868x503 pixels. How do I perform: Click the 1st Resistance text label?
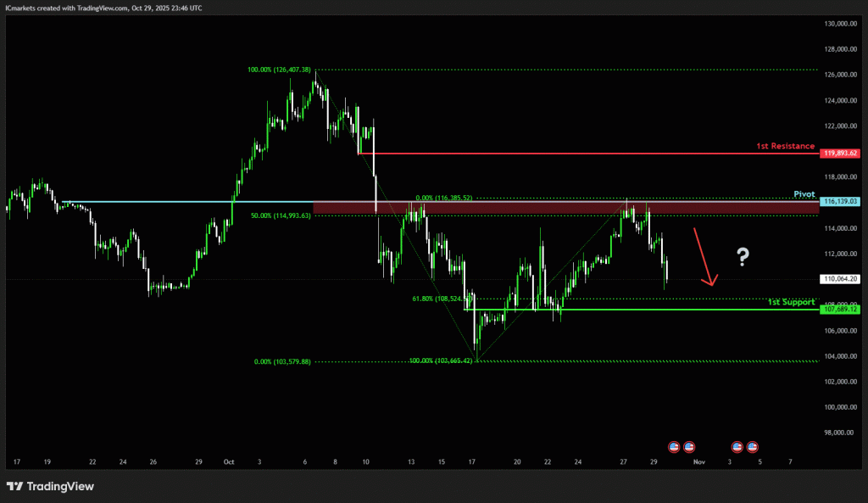[x=785, y=146]
